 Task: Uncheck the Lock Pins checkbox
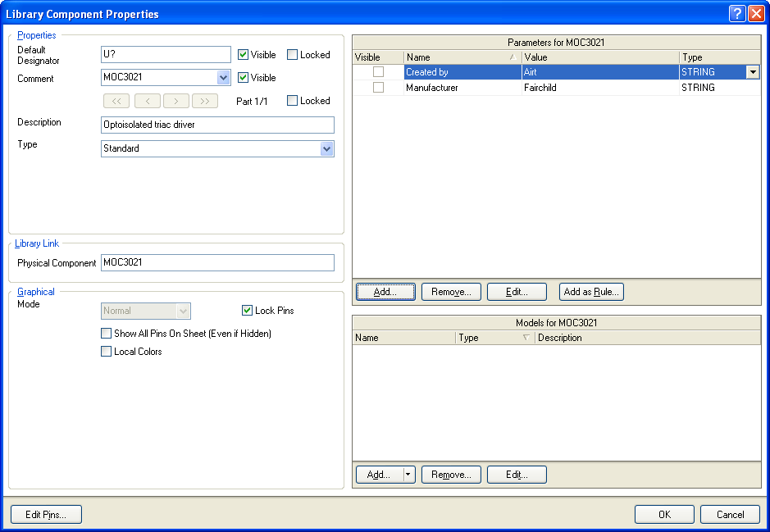(248, 311)
